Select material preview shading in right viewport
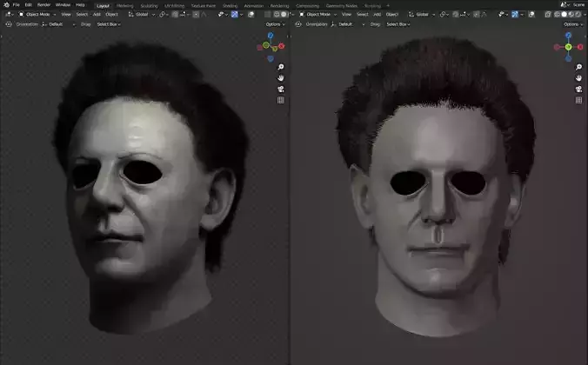The height and width of the screenshot is (365, 588). [x=571, y=14]
